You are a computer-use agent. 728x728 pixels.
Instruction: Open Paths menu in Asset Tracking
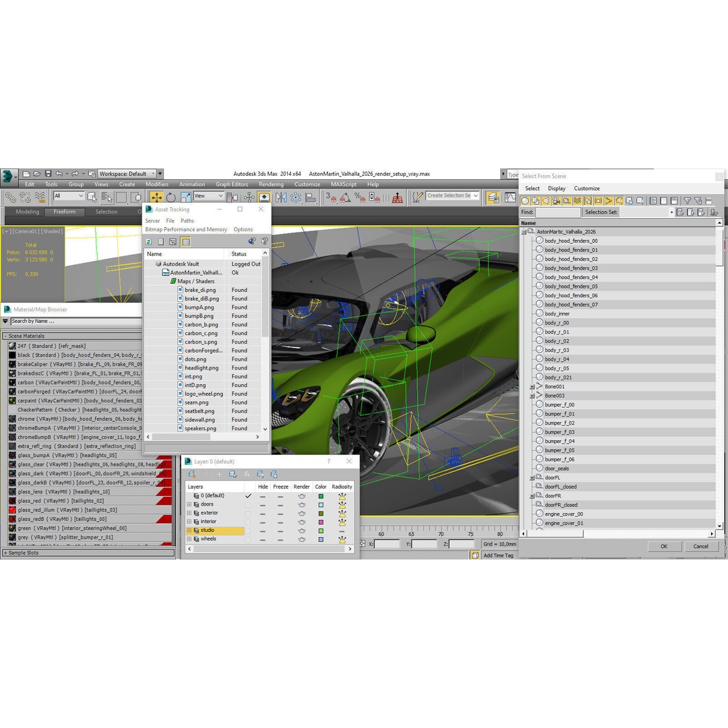[x=187, y=221]
